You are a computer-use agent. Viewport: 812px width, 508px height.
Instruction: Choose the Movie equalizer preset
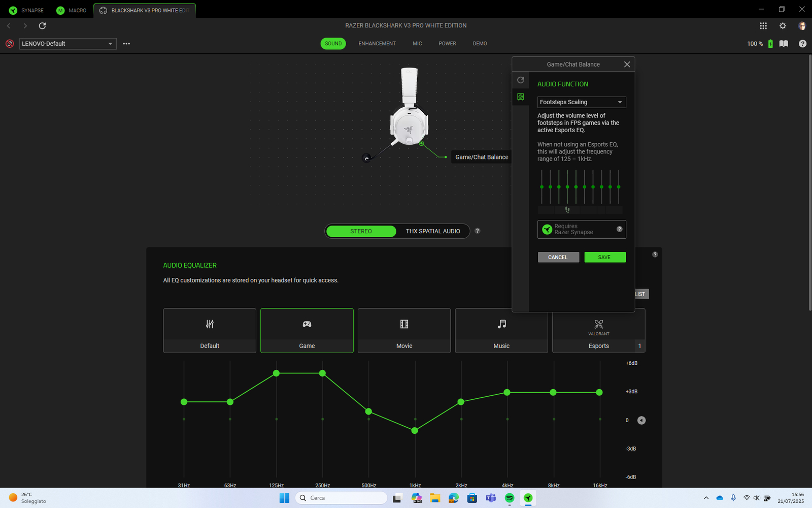(404, 330)
